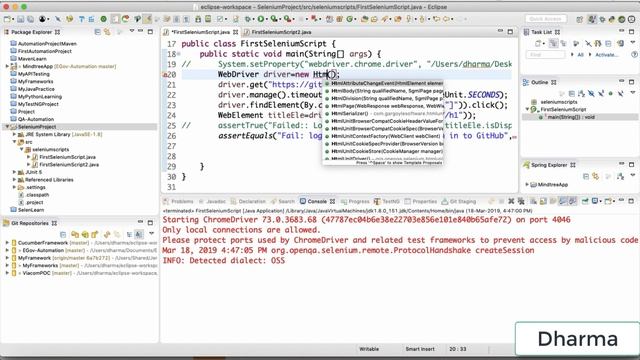Open the Run button dropdown arrow
This screenshot has width=640, height=360.
[x=267, y=19]
